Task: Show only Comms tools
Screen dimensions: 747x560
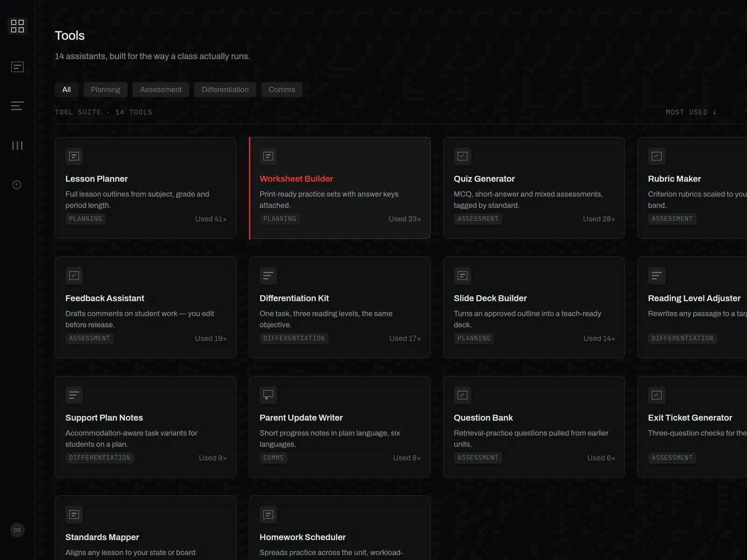Action: pyautogui.click(x=282, y=90)
